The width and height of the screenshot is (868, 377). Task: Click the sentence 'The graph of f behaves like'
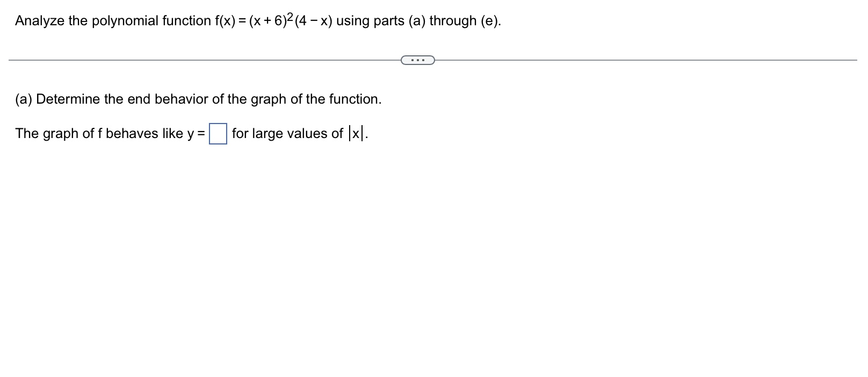click(99, 134)
